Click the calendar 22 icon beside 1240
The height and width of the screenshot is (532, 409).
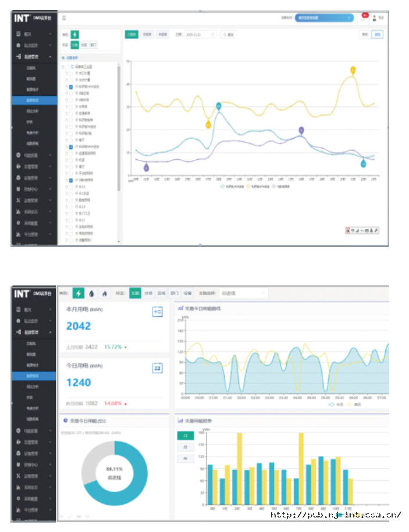158,368
